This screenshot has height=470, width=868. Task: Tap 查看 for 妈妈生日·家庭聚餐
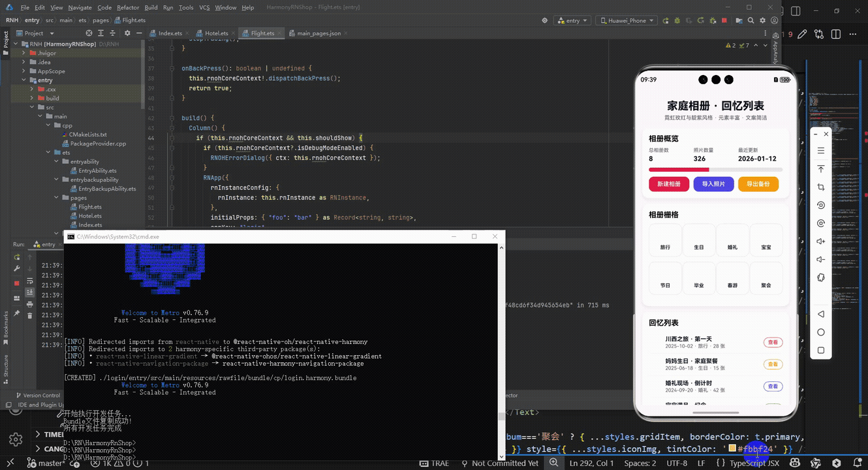pos(773,364)
